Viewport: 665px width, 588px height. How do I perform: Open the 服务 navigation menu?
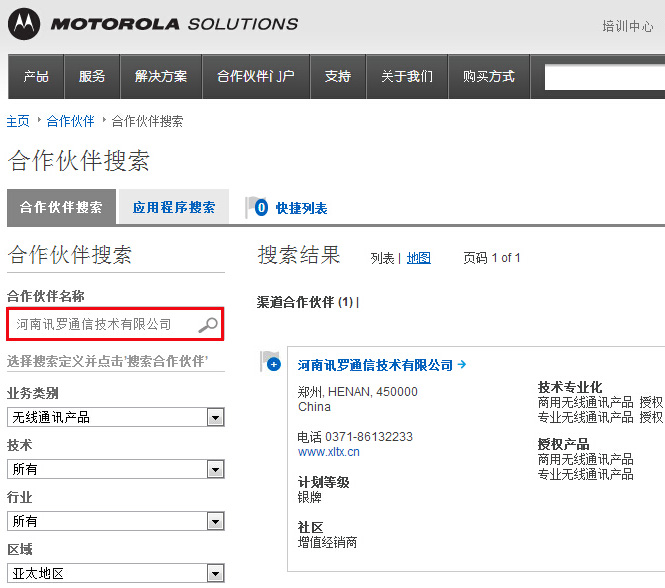[92, 76]
